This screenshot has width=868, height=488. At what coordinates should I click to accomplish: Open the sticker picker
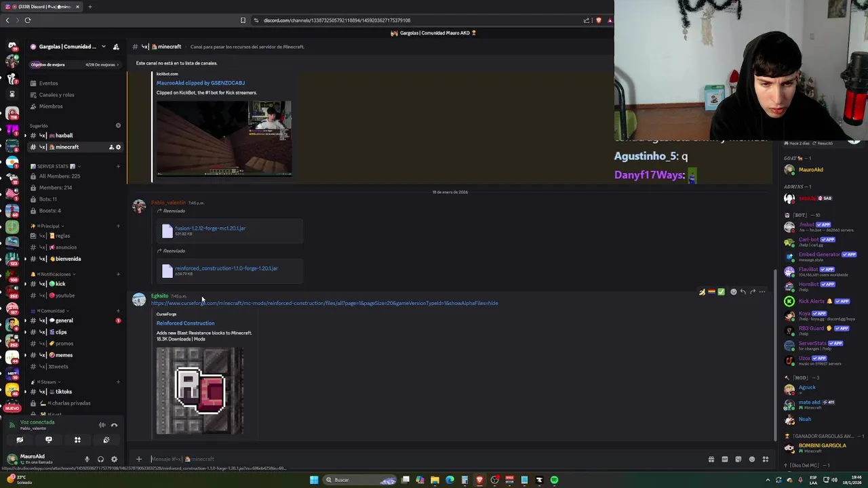coord(738,459)
